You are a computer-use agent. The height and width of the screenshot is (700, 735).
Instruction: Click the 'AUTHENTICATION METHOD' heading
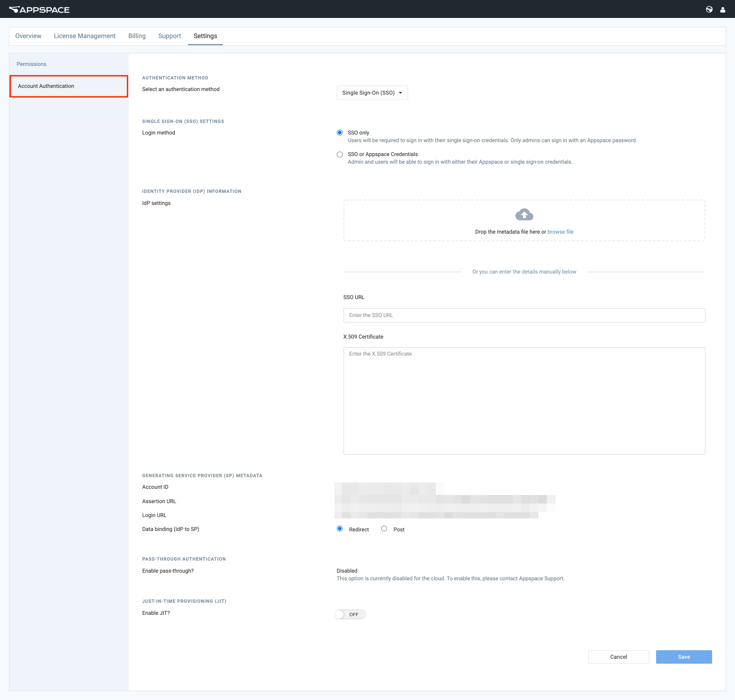coord(175,78)
